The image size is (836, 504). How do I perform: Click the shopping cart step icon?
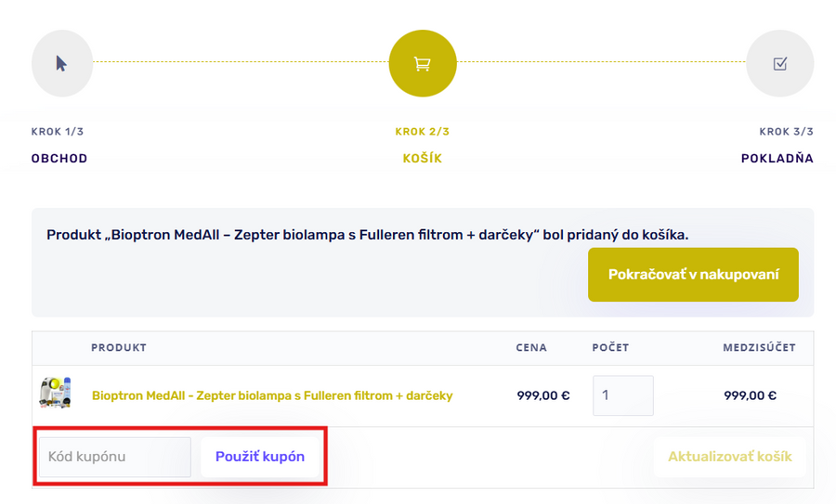(x=423, y=64)
